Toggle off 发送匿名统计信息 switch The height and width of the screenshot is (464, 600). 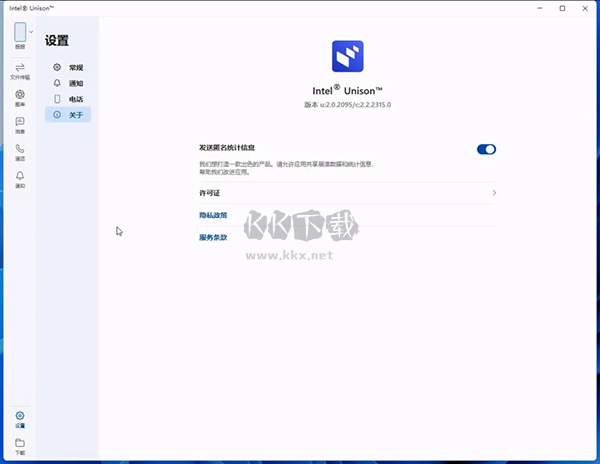point(486,149)
